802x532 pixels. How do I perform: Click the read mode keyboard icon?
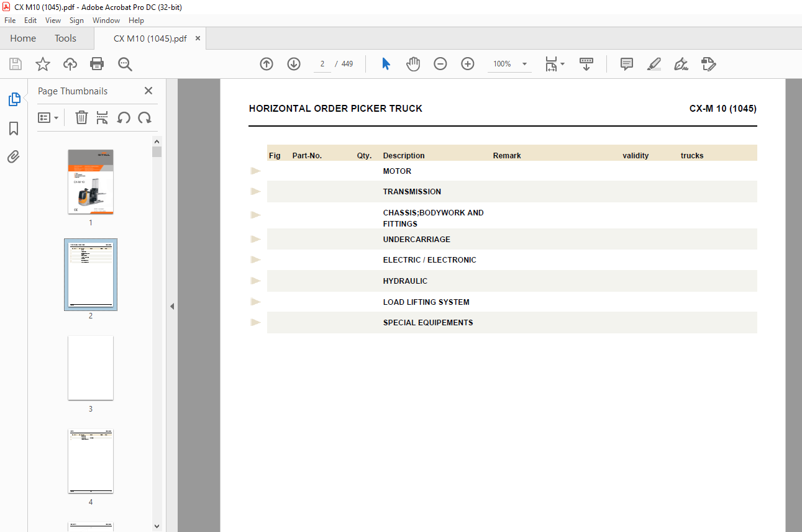[586, 64]
